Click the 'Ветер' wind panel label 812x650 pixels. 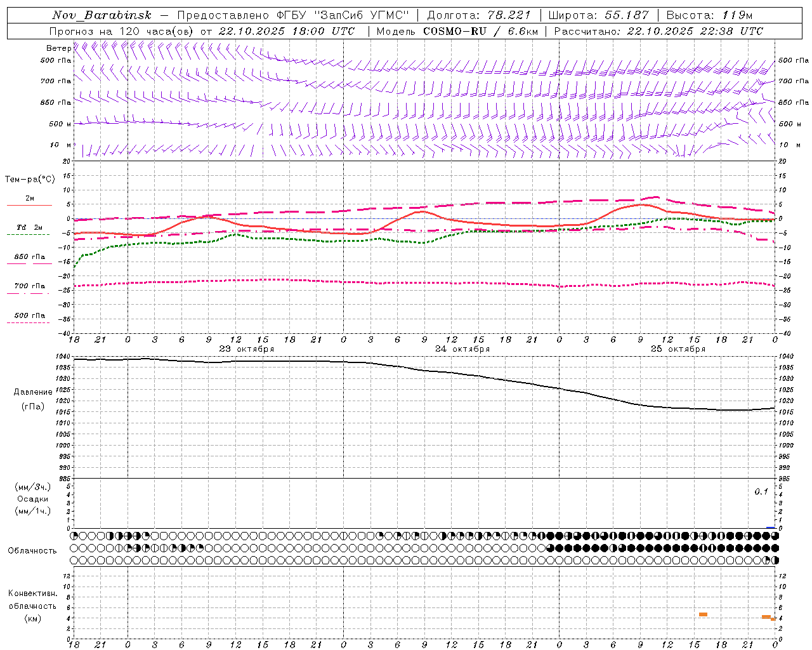(x=58, y=48)
